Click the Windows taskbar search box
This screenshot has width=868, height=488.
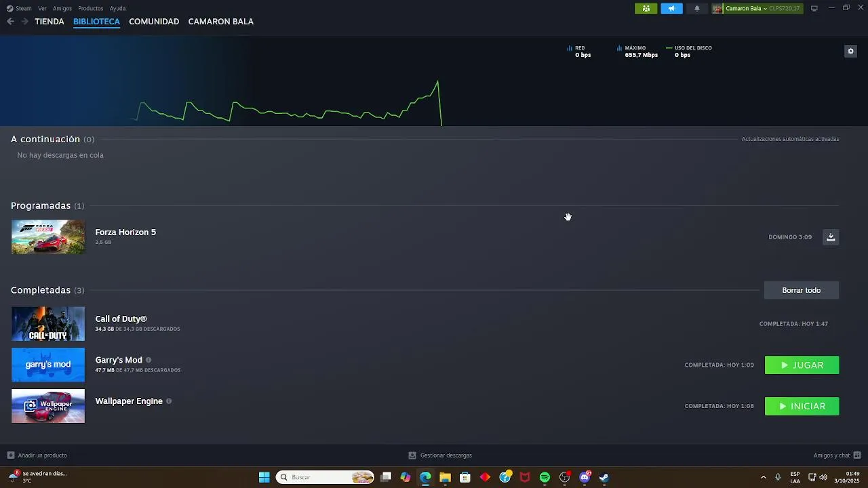[325, 477]
